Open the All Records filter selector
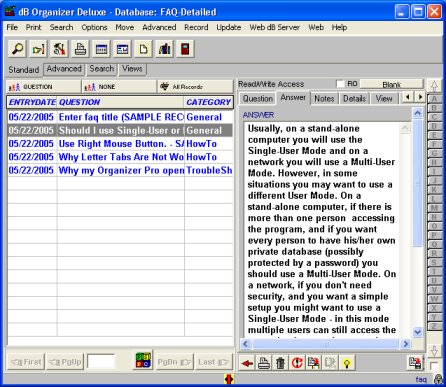 (195, 87)
